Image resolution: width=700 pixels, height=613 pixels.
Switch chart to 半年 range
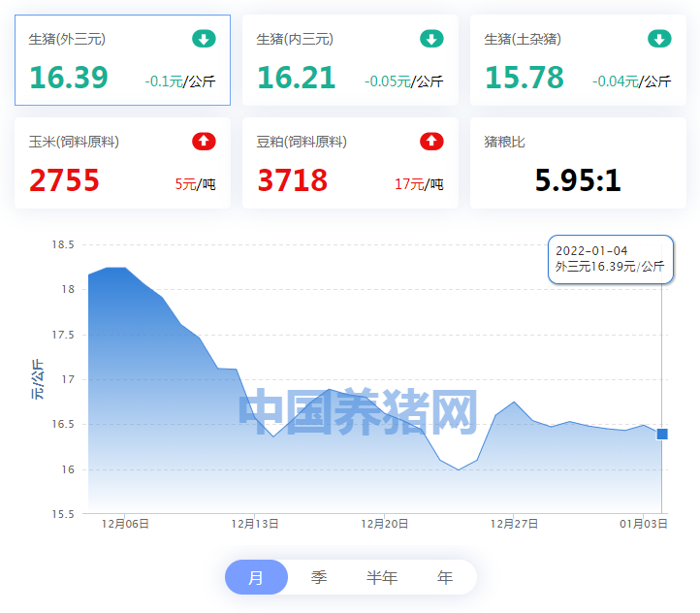click(x=382, y=577)
